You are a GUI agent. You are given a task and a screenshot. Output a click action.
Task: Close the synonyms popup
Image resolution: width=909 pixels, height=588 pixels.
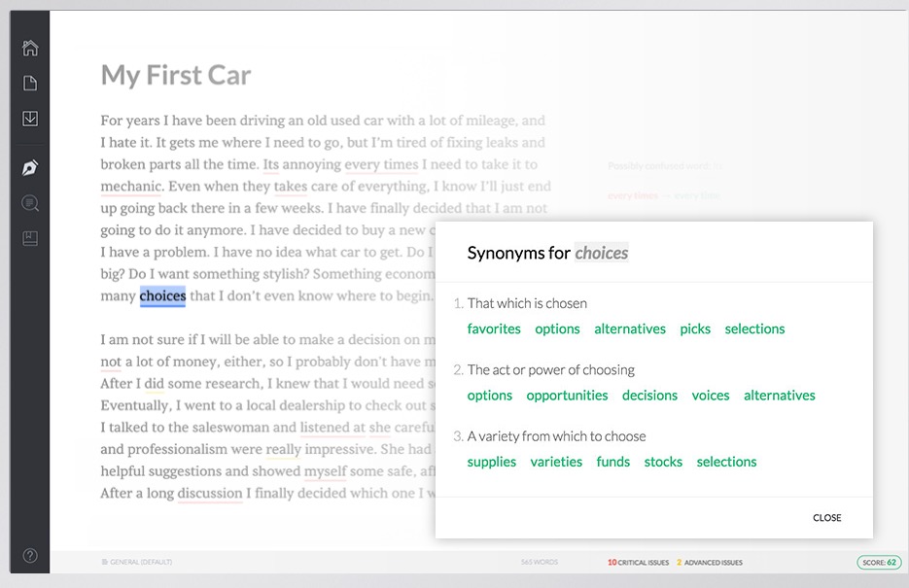tap(826, 518)
